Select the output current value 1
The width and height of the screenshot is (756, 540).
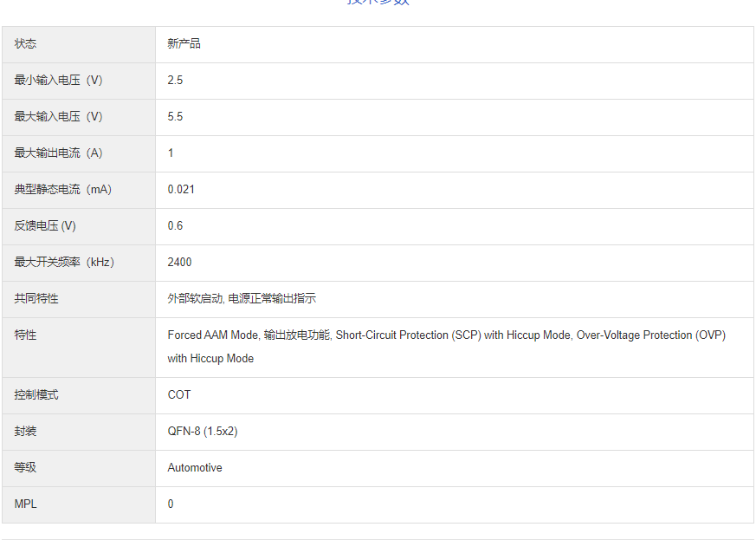171,153
